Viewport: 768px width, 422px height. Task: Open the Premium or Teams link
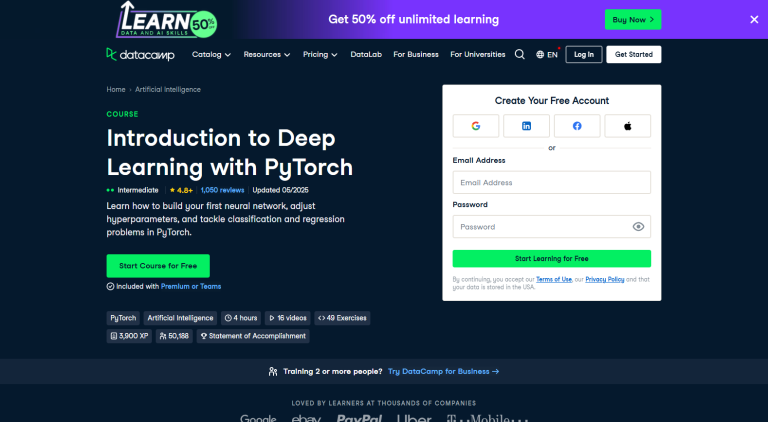(191, 286)
